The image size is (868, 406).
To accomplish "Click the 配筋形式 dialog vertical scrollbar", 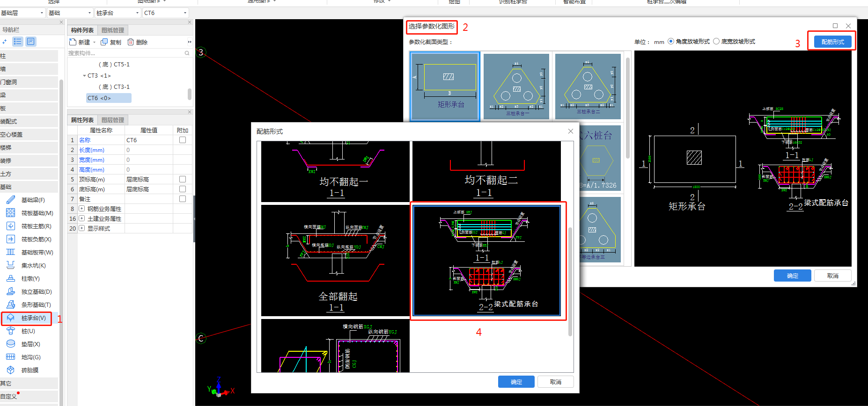I will click(x=570, y=282).
